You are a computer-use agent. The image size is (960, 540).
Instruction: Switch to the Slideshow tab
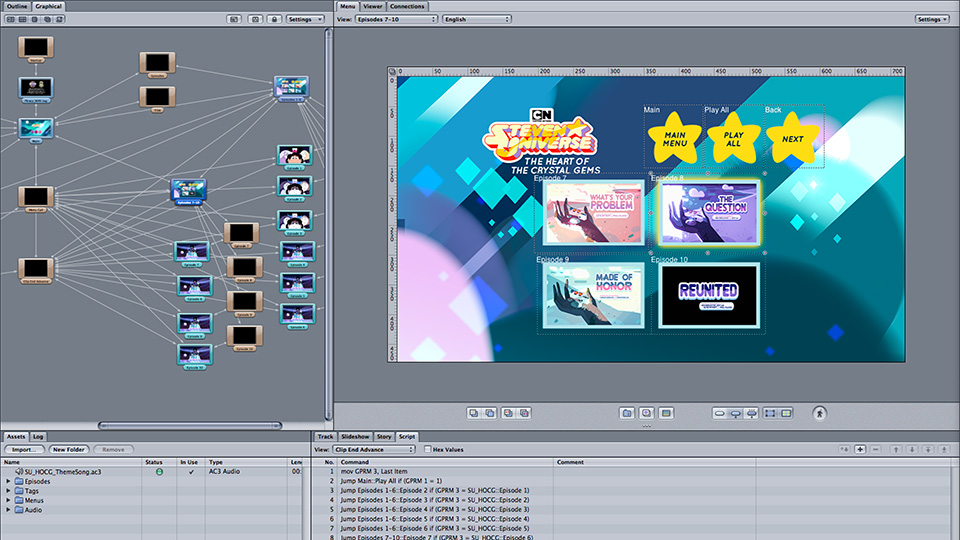355,437
